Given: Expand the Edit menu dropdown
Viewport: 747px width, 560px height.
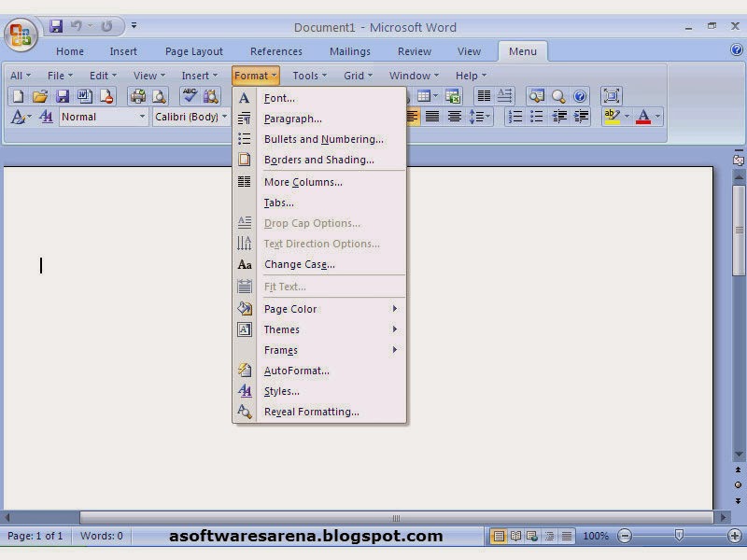Looking at the screenshot, I should tap(103, 76).
